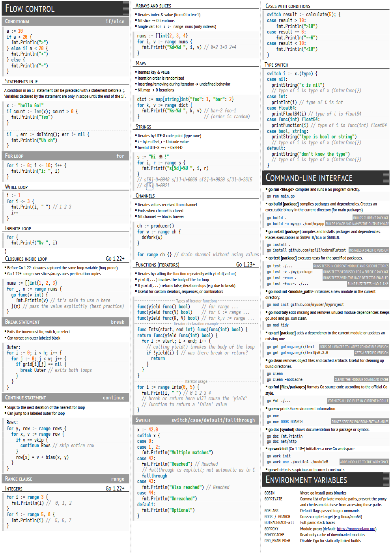
Task: Click the "CASES WITH CONDITIONS" heading
Action: click(287, 6)
